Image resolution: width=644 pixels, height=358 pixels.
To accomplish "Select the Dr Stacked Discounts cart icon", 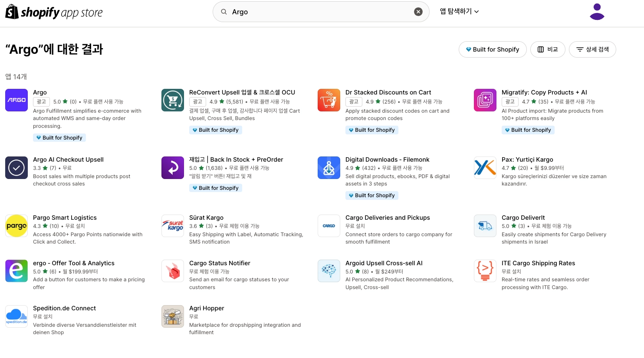I will pyautogui.click(x=329, y=100).
